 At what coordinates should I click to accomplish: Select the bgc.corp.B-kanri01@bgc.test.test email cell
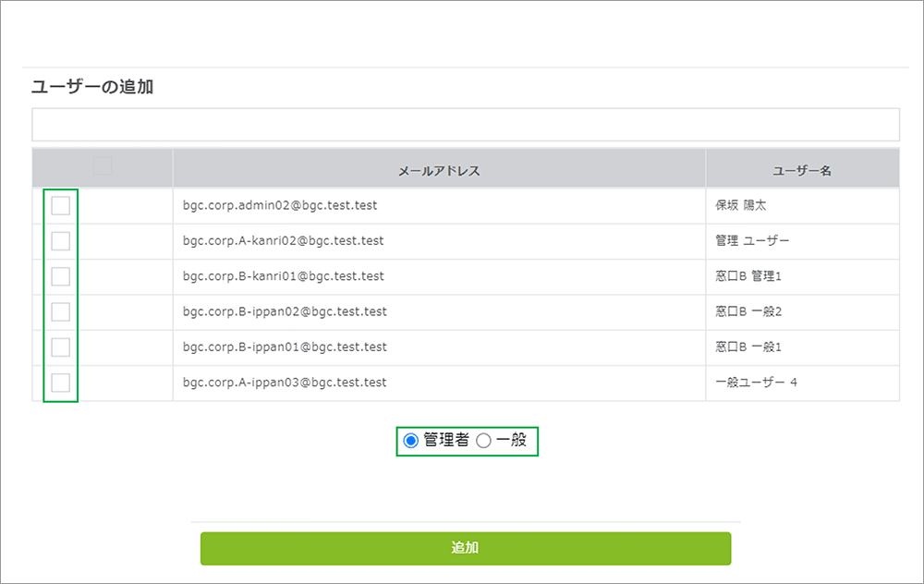pyautogui.click(x=284, y=276)
